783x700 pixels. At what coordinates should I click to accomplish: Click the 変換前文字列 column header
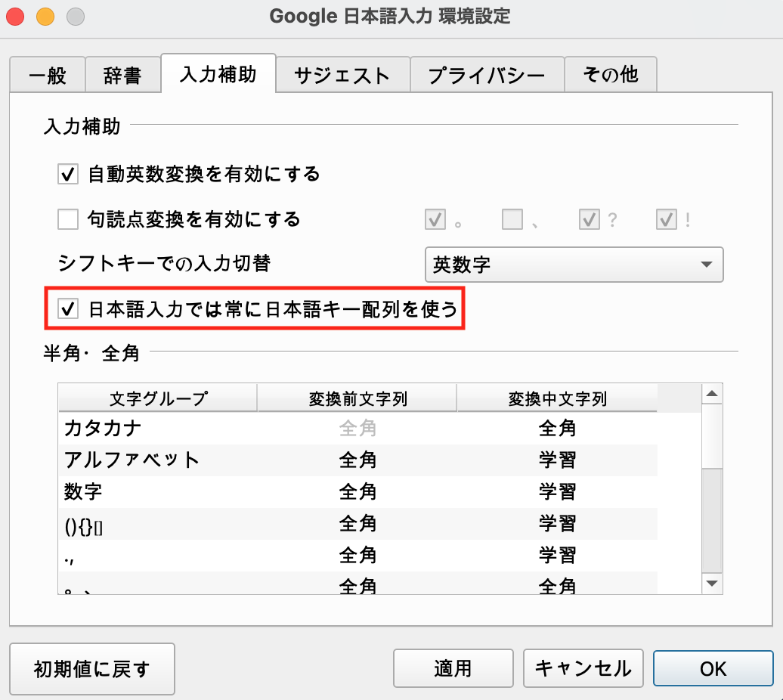click(x=357, y=398)
